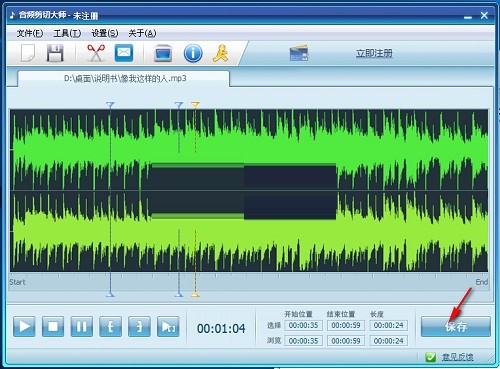Minimize the audio cutter window
Screen dimensions: 500x369
coord(468,16)
